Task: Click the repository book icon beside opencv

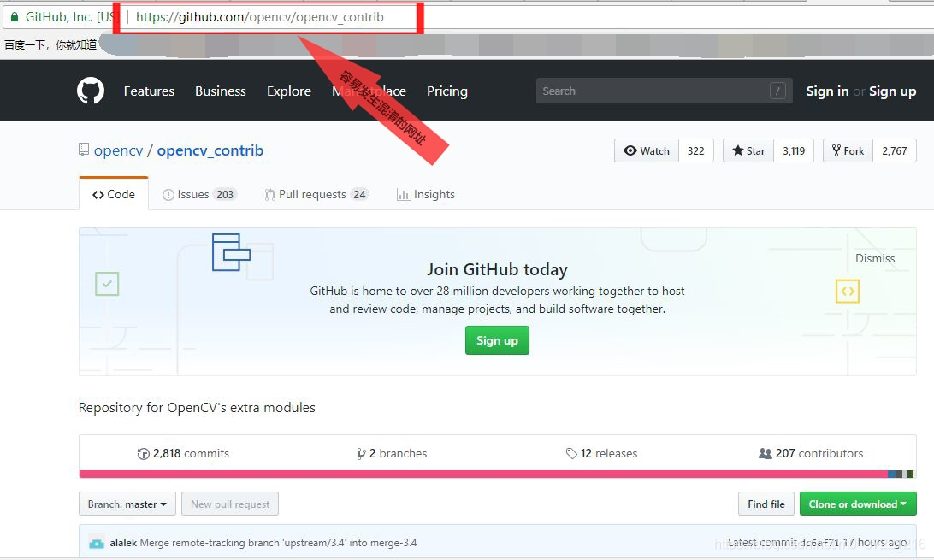Action: 84,150
